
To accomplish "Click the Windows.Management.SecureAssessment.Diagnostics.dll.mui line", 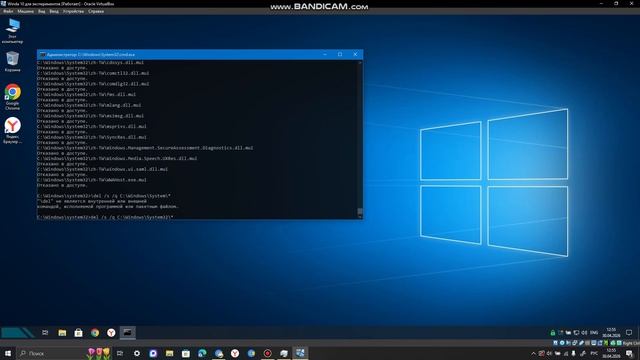I will (145, 148).
